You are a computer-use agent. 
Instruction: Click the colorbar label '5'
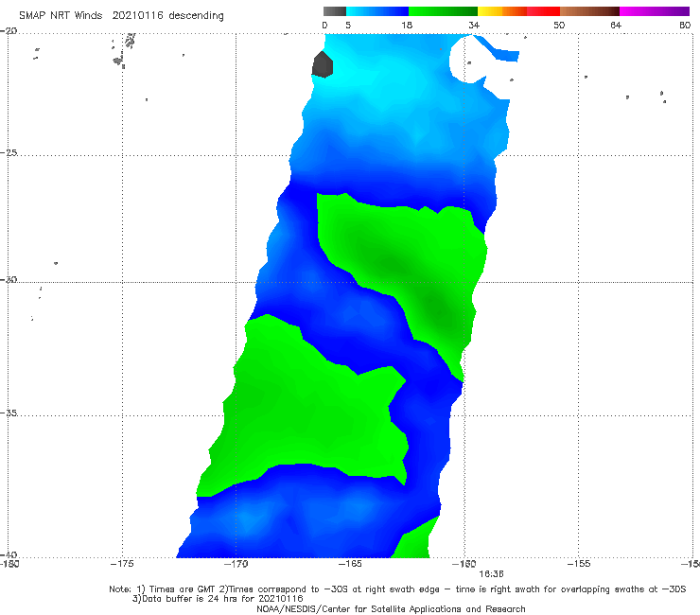coord(348,26)
